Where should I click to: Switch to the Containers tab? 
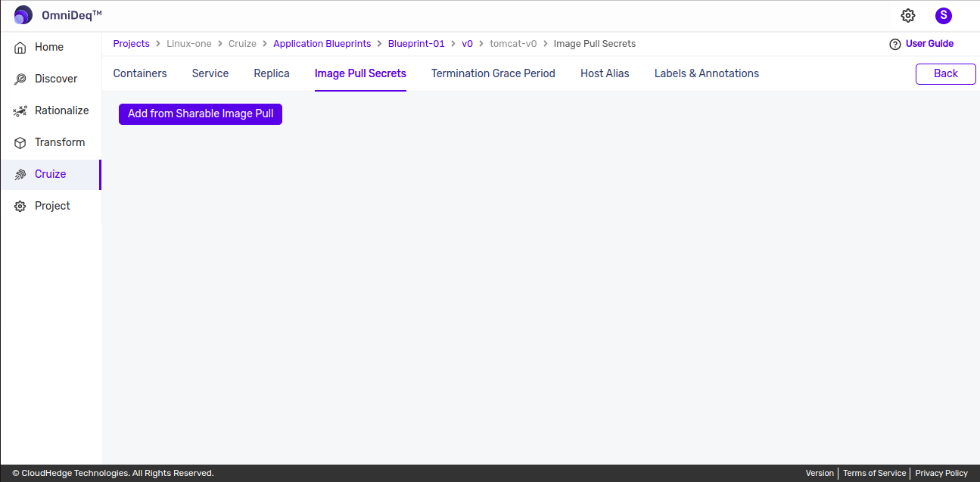[140, 73]
